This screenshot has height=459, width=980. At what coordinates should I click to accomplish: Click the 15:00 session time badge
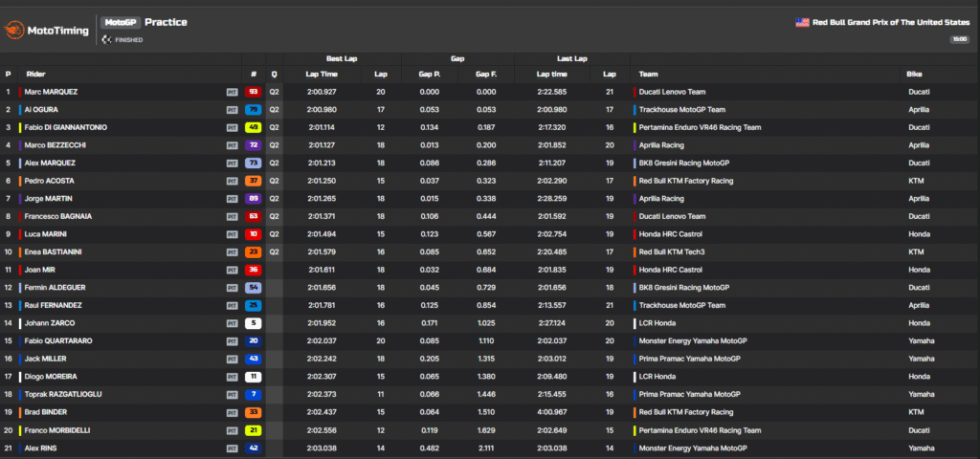click(x=959, y=39)
